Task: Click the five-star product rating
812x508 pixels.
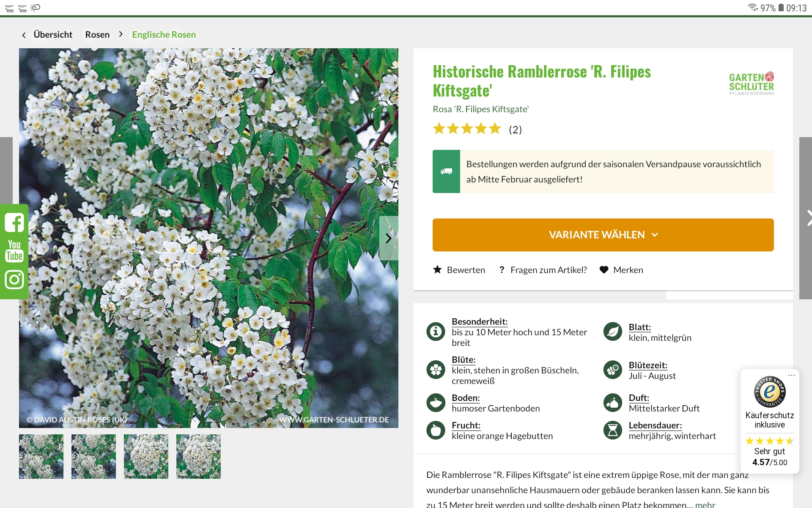Action: tap(466, 129)
